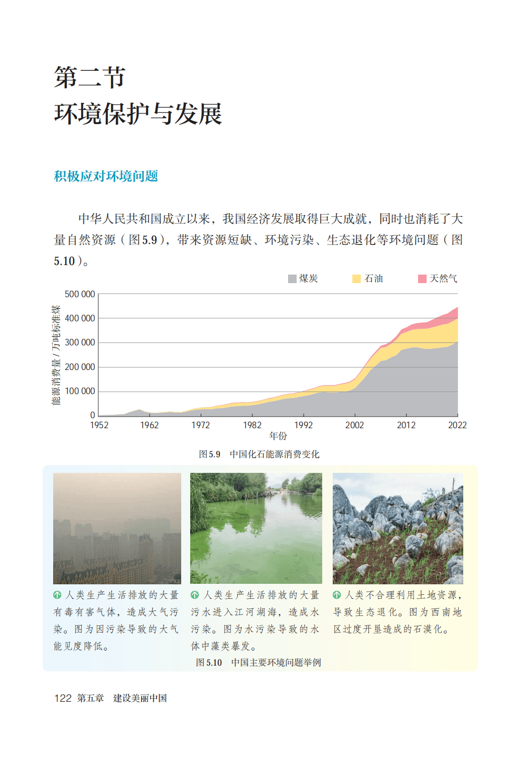
Task: Click the blue heading 积极应对环境问题
Action: click(106, 176)
